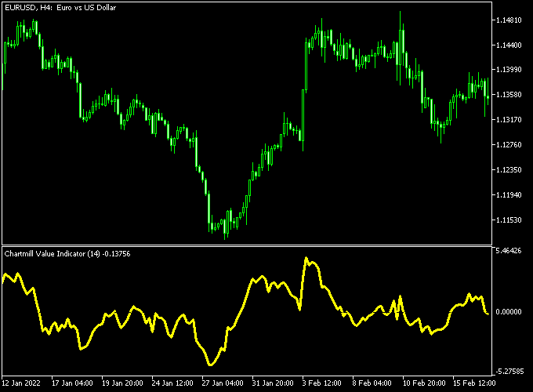Screen dimensions: 533x392
Task: Select the 1.14400 price level label
Action: pos(509,45)
